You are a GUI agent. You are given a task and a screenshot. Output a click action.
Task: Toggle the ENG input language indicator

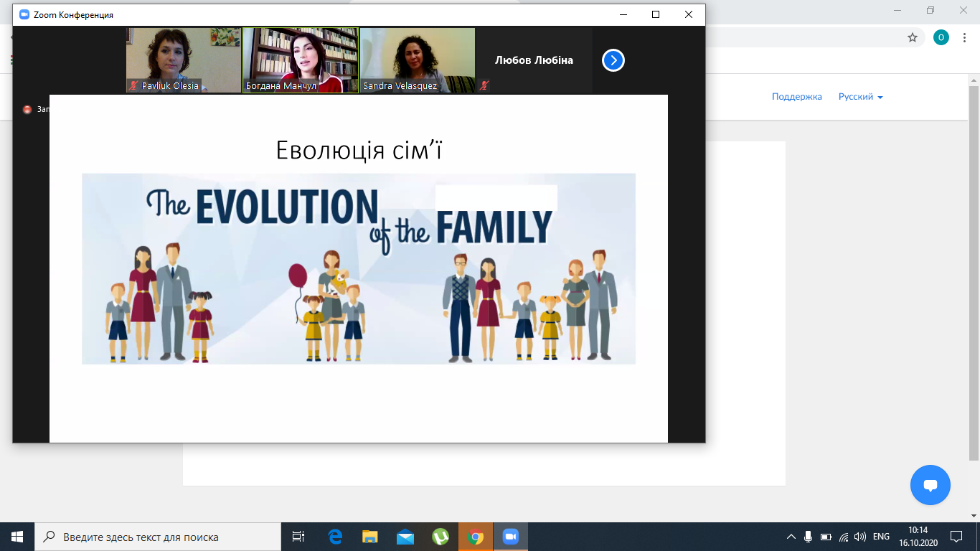pyautogui.click(x=881, y=537)
